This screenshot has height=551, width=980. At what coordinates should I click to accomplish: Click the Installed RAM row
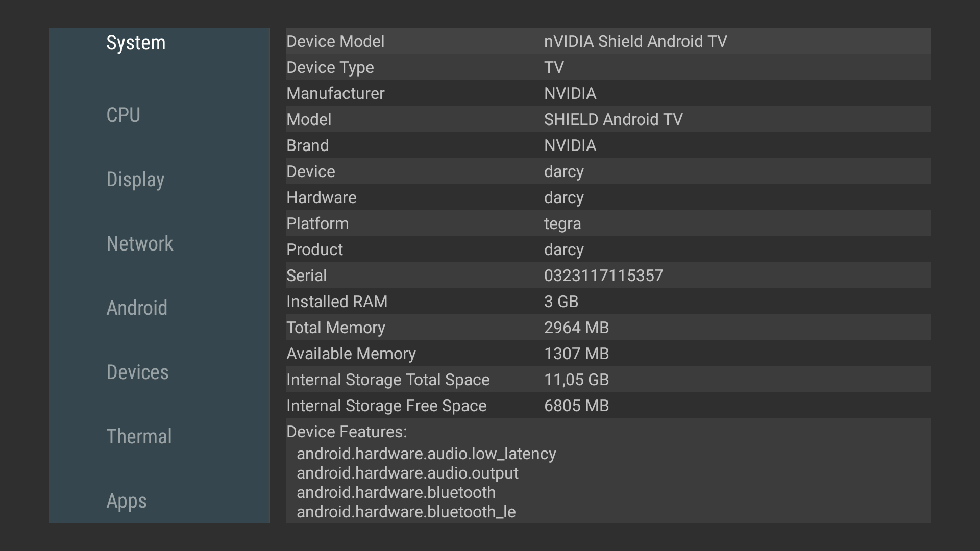(608, 302)
